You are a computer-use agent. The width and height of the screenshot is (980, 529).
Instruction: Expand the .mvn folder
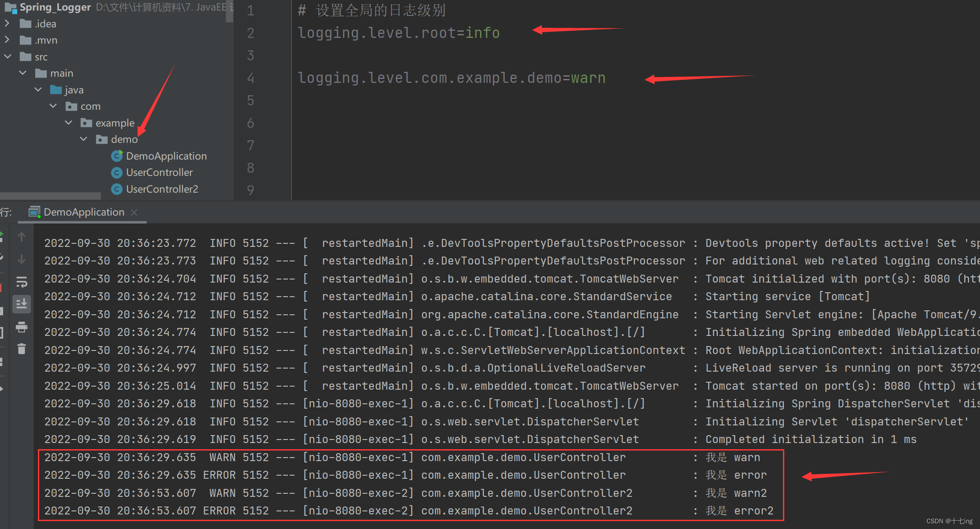pyautogui.click(x=7, y=40)
